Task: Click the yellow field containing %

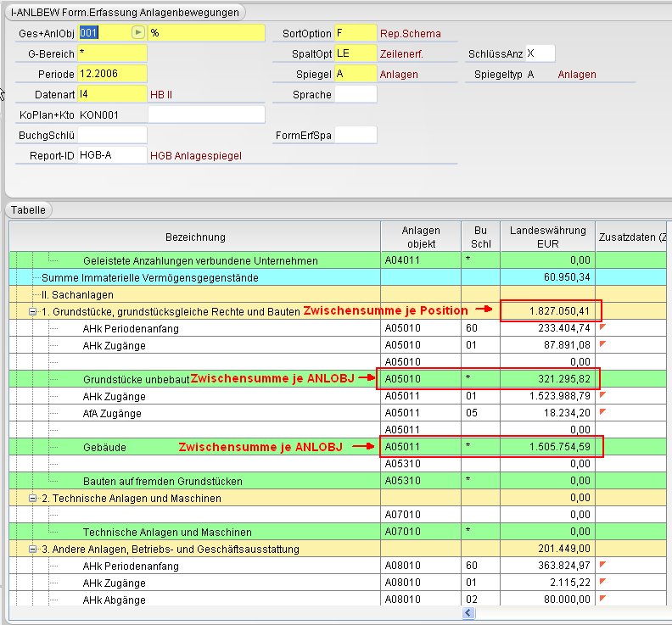Action: 206,32
